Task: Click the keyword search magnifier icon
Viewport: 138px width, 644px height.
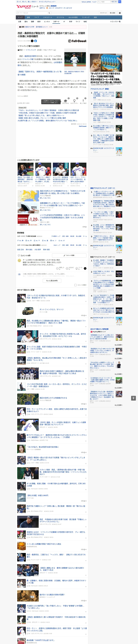Action: pos(49,13)
